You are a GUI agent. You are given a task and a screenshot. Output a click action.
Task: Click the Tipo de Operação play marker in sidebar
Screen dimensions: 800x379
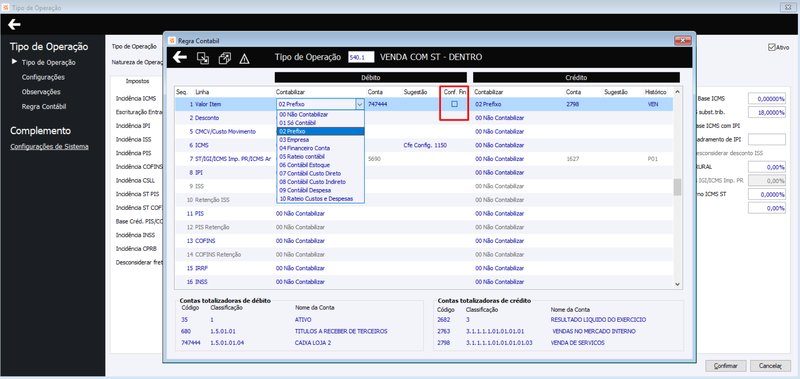click(x=14, y=62)
